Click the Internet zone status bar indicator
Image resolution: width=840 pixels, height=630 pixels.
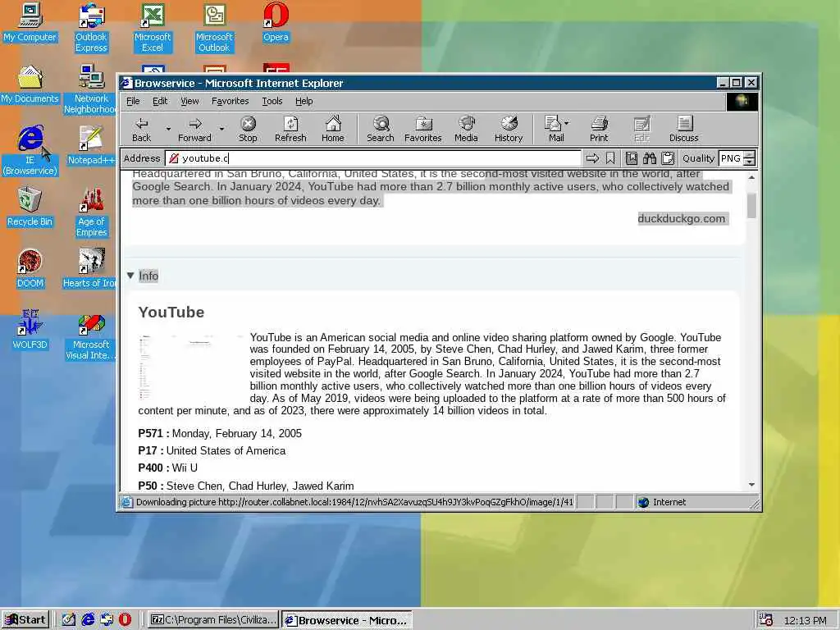tap(662, 502)
